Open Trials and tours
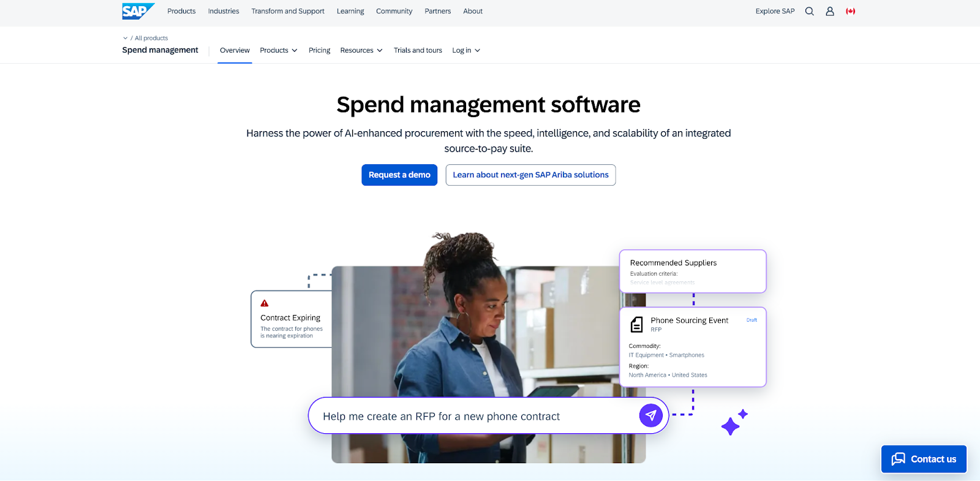The image size is (980, 481). [x=418, y=50]
